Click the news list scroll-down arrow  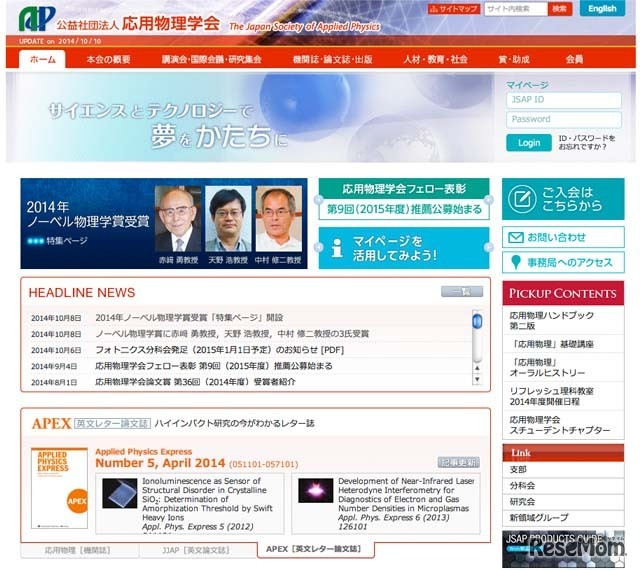pyautogui.click(x=476, y=379)
